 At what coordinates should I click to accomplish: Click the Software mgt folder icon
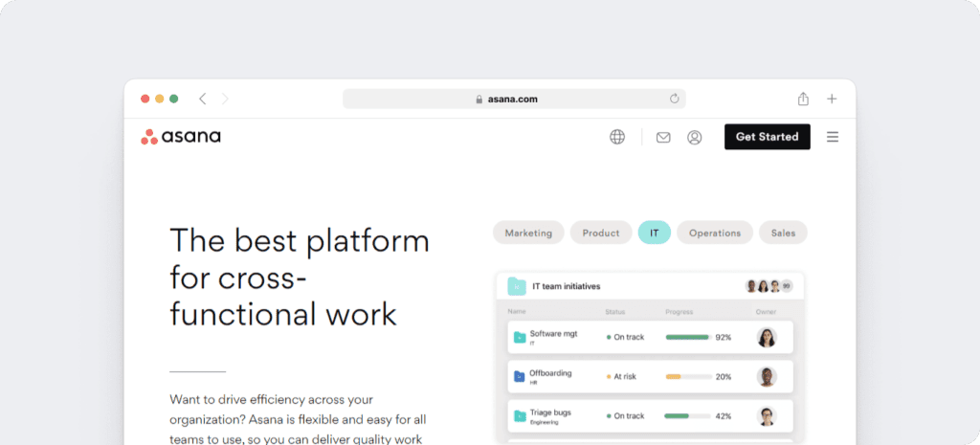[x=520, y=338]
